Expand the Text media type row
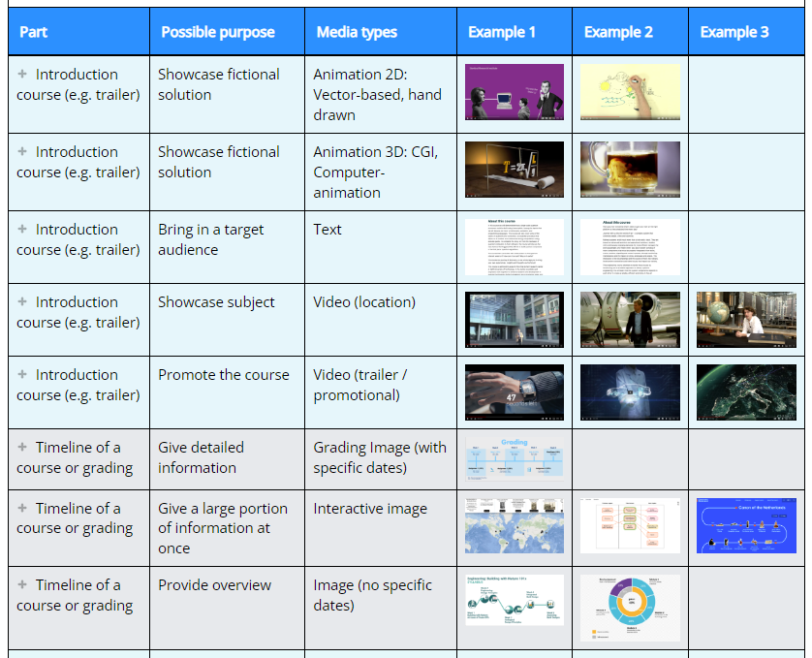 coord(22,229)
